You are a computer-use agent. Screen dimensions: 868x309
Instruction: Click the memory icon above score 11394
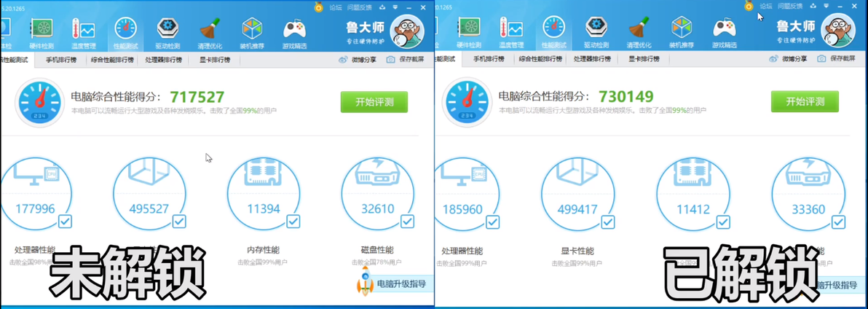(x=264, y=172)
